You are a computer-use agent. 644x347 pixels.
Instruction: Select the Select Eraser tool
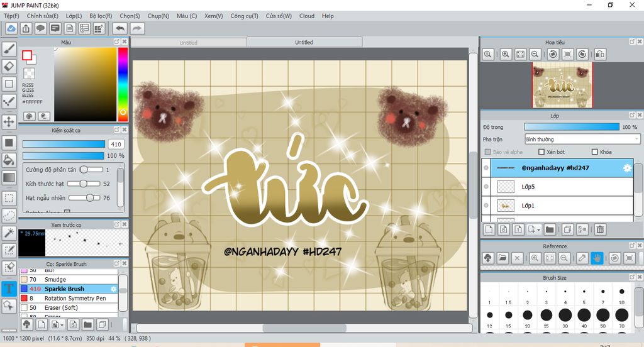tap(9, 267)
